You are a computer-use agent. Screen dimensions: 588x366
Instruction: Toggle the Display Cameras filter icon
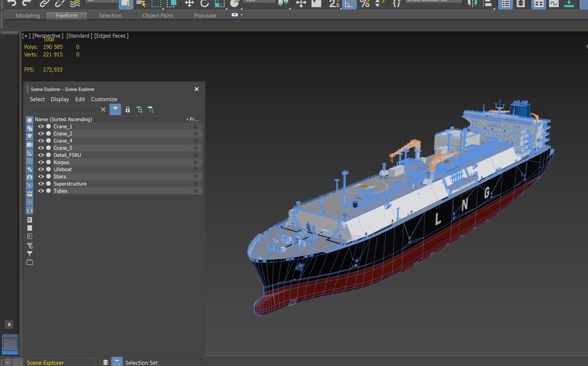coord(30,145)
